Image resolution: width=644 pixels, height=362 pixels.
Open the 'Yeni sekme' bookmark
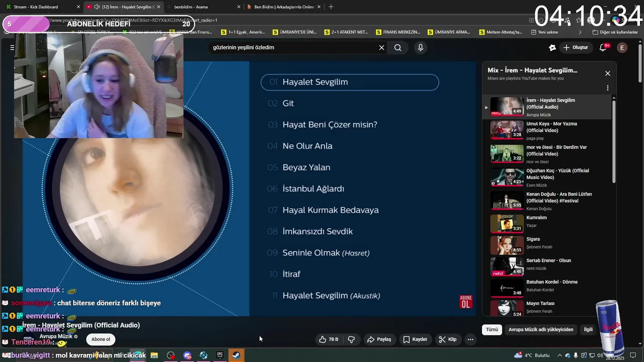(544, 32)
